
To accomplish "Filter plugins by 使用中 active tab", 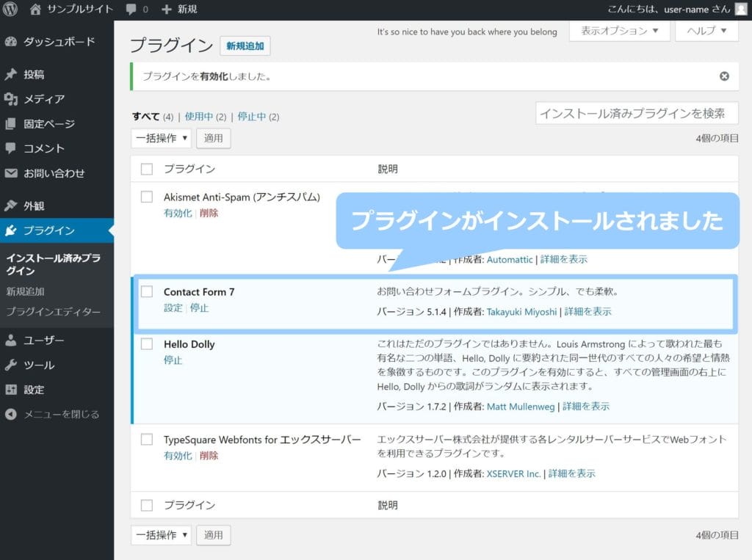I will (x=199, y=117).
